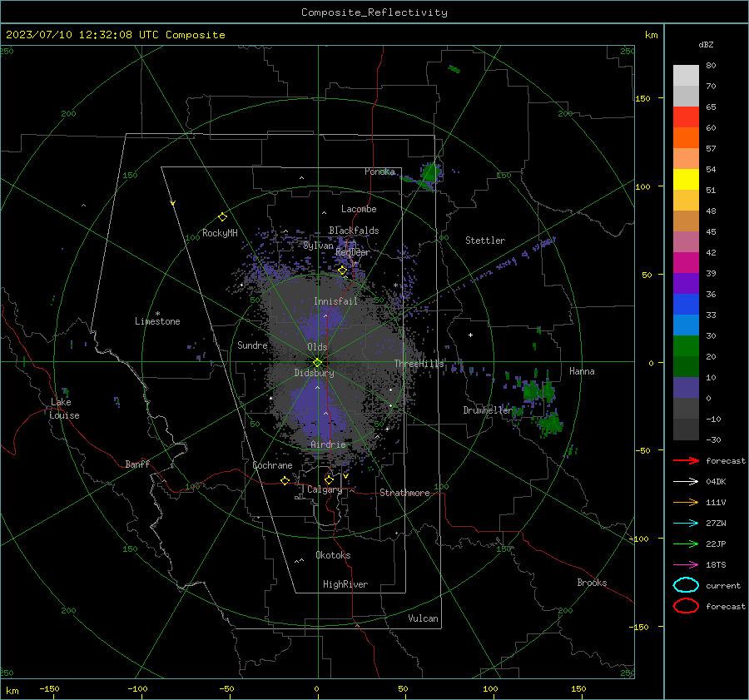Click the Hanna city label
Screen dimensions: 749x700
click(582, 371)
